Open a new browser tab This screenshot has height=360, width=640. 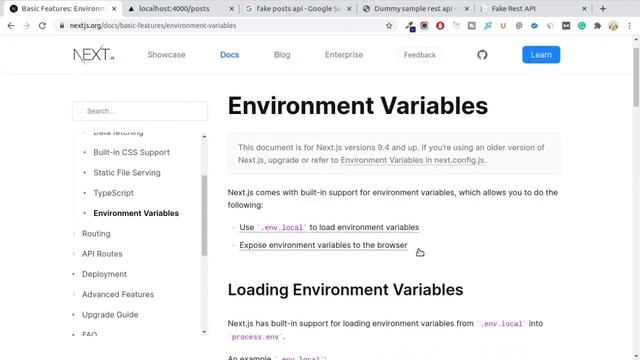pos(603,9)
